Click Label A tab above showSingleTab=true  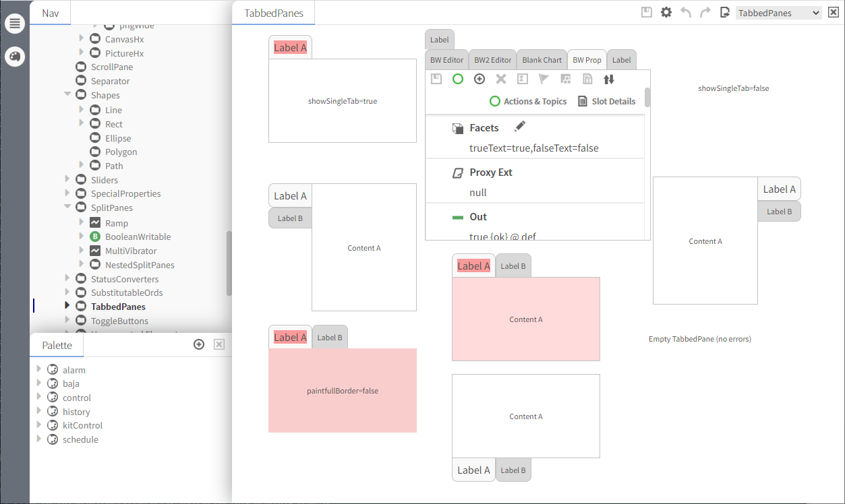(x=290, y=47)
